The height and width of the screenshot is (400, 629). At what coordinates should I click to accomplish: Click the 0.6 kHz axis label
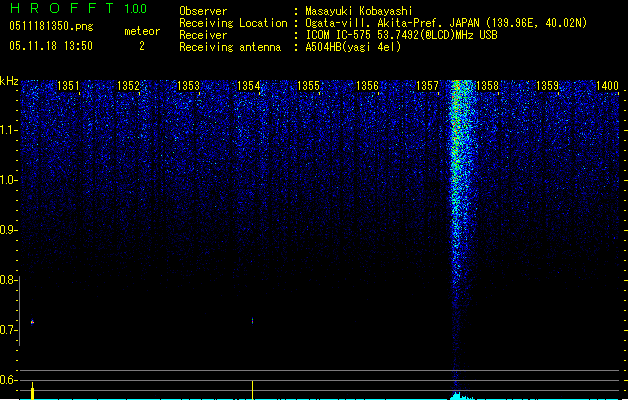8,380
